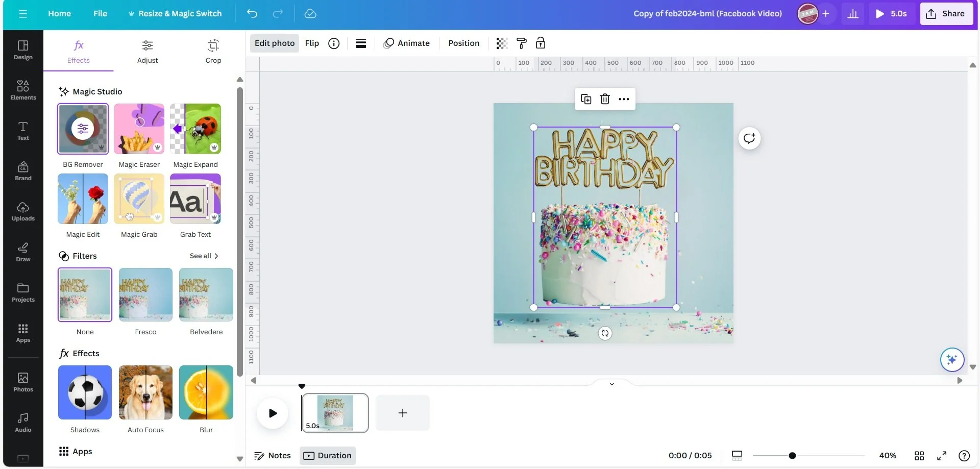Open the Draw panel
The width and height of the screenshot is (980, 469).
point(22,252)
